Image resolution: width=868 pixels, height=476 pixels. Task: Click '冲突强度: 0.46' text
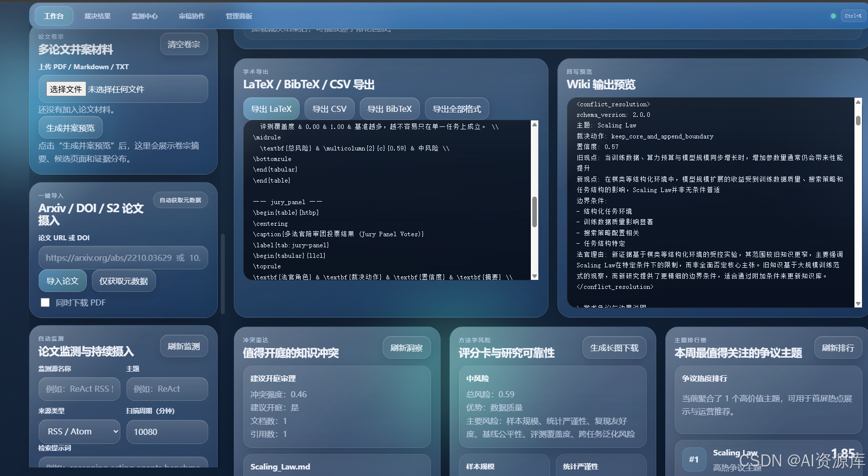278,394
